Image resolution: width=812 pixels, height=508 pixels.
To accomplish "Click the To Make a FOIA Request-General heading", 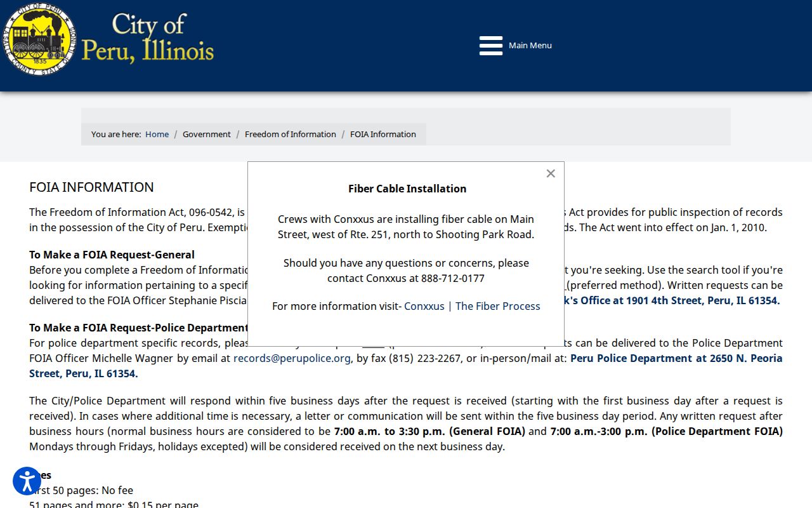I will [x=112, y=255].
